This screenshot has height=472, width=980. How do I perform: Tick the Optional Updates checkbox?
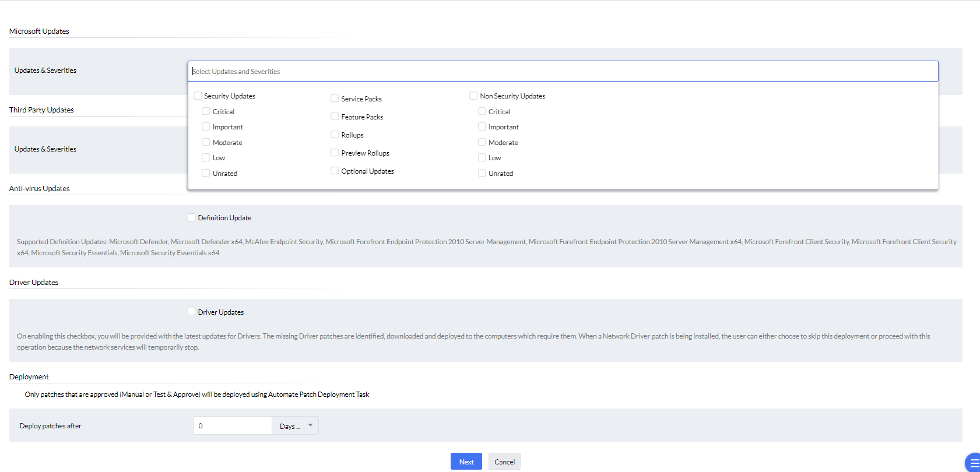335,171
